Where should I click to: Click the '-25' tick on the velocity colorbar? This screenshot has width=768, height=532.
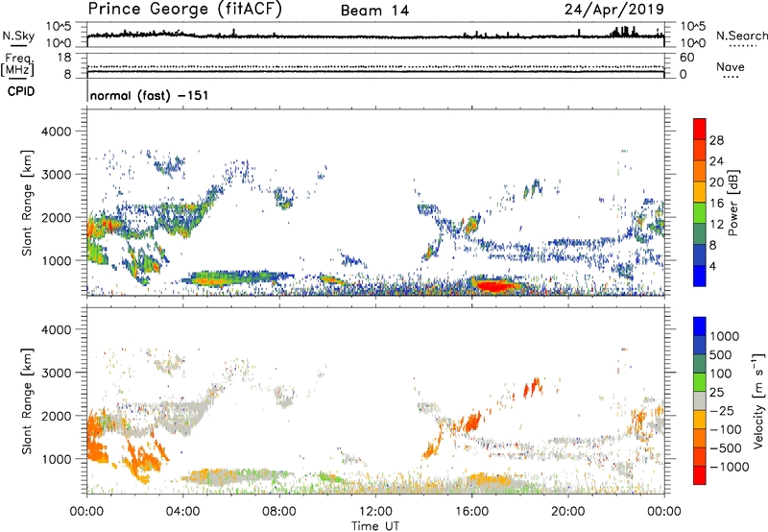[x=722, y=410]
